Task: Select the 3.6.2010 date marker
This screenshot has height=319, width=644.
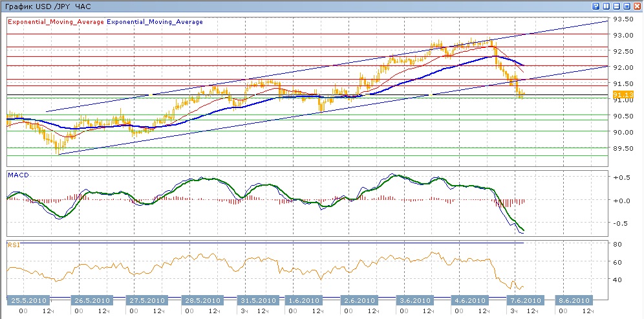Action: click(x=414, y=301)
